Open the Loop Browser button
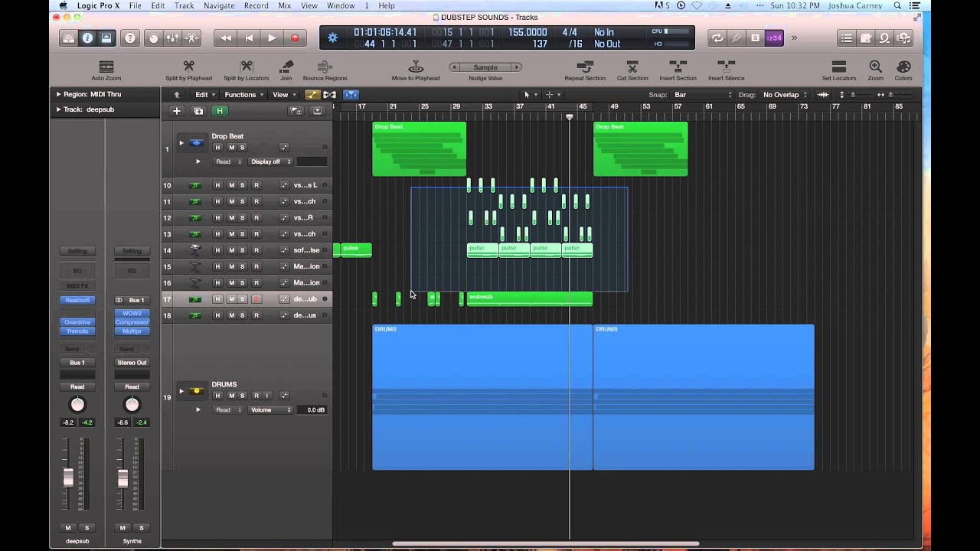Screen dimensions: 980x551 (x=884, y=37)
